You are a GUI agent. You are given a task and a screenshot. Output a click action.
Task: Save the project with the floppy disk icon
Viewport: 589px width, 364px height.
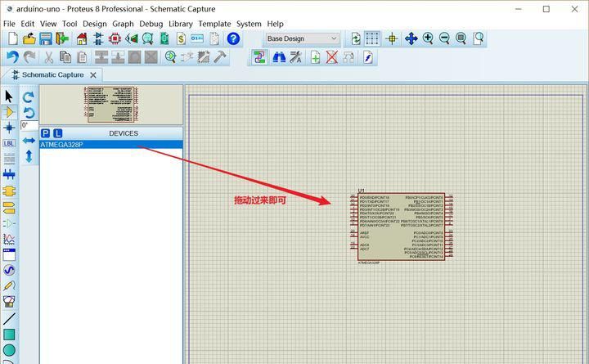tap(46, 38)
